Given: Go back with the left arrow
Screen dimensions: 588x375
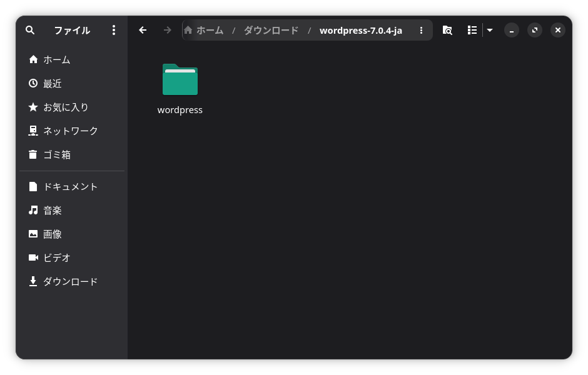Looking at the screenshot, I should pos(143,31).
